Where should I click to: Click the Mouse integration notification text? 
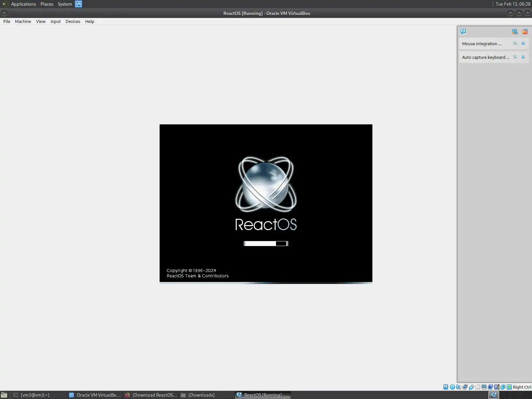(481, 44)
